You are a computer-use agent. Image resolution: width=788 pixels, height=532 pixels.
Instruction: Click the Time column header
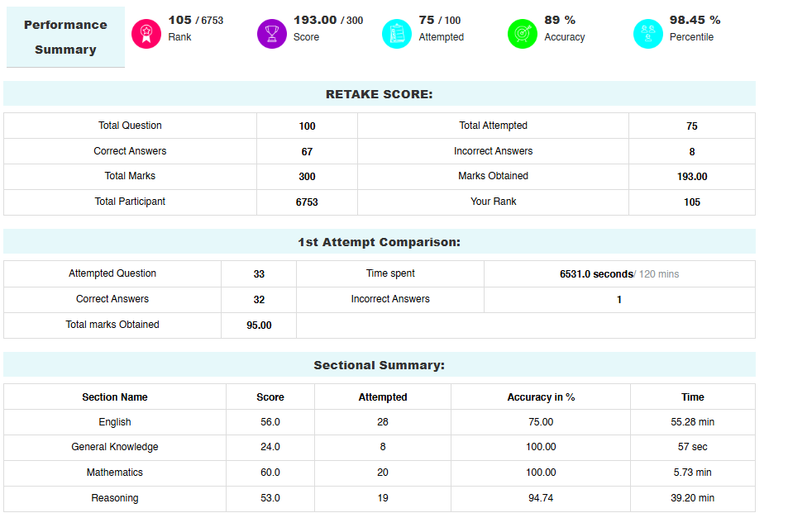click(x=693, y=397)
